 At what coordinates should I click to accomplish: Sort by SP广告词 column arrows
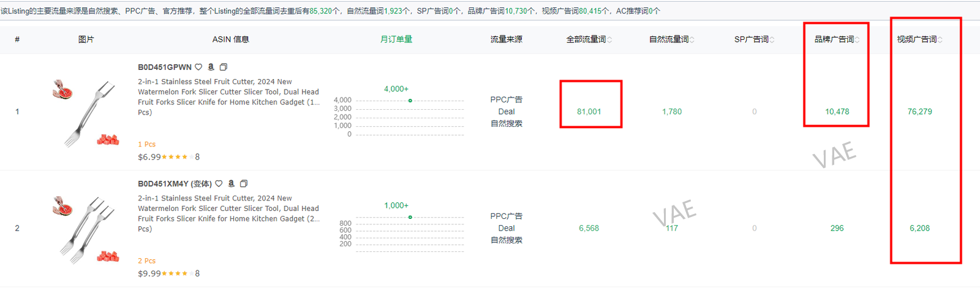coord(772,40)
